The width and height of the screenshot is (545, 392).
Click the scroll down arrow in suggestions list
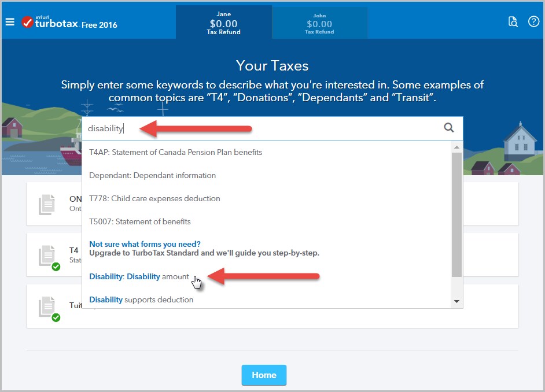[456, 301]
